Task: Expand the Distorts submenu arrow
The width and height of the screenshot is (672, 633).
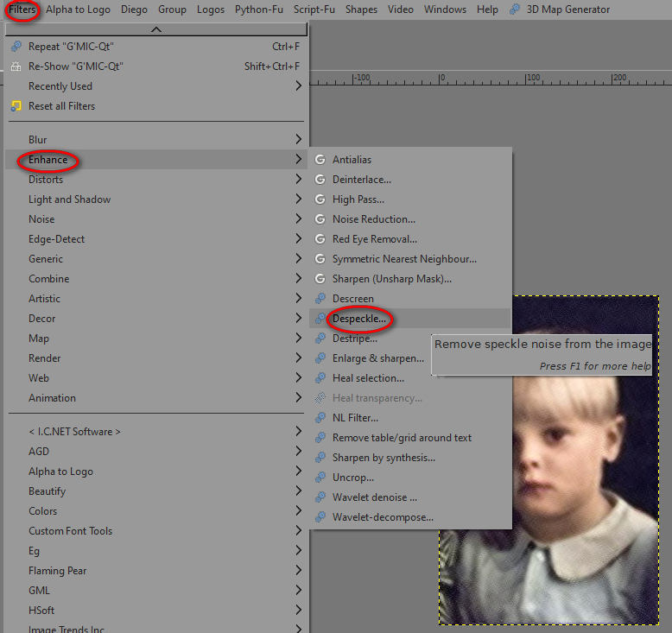Action: (x=299, y=179)
